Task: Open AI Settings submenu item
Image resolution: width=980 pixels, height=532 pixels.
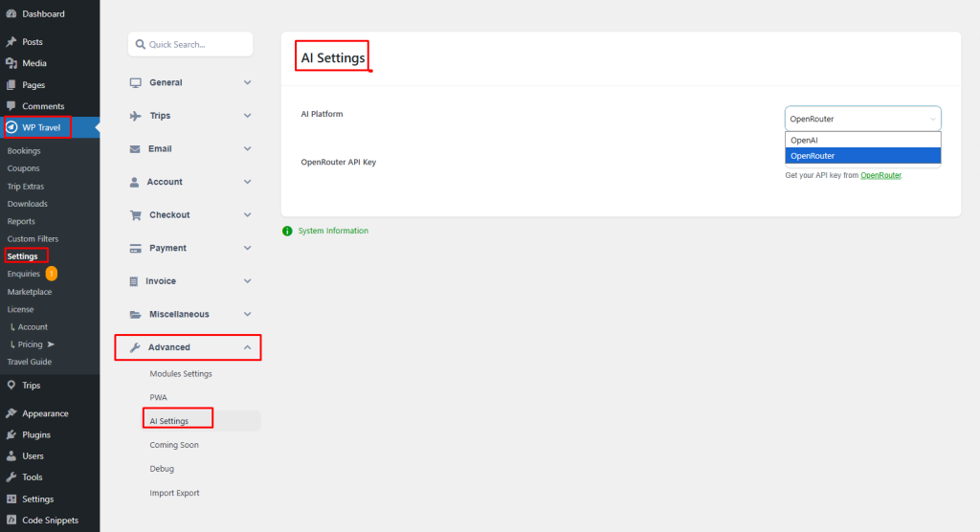Action: [x=168, y=421]
